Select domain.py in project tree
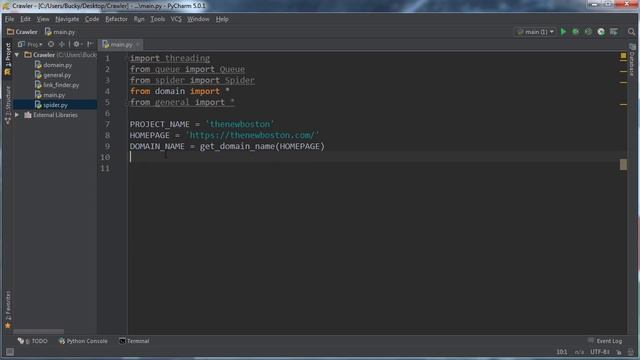Screen dimensions: 640x360 tap(58, 65)
